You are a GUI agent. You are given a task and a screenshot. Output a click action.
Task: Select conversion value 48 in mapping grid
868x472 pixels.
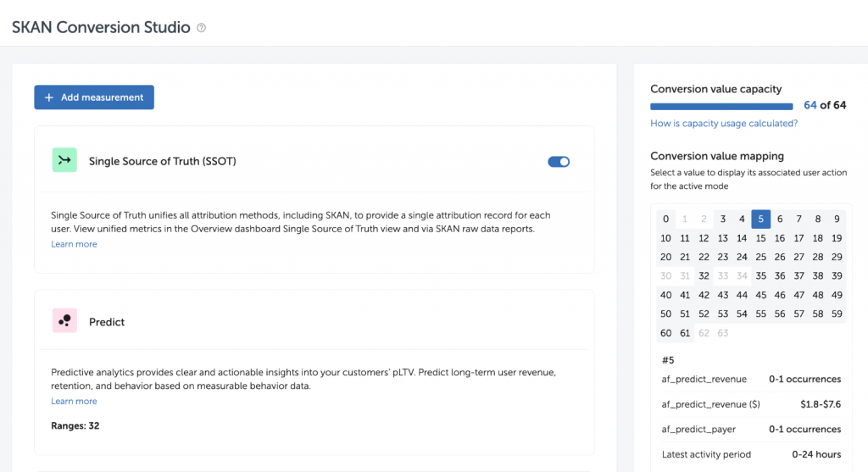818,296
